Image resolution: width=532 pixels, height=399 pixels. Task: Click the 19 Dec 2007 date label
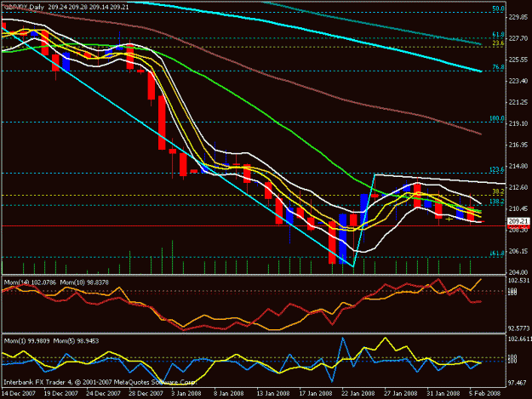pos(60,394)
